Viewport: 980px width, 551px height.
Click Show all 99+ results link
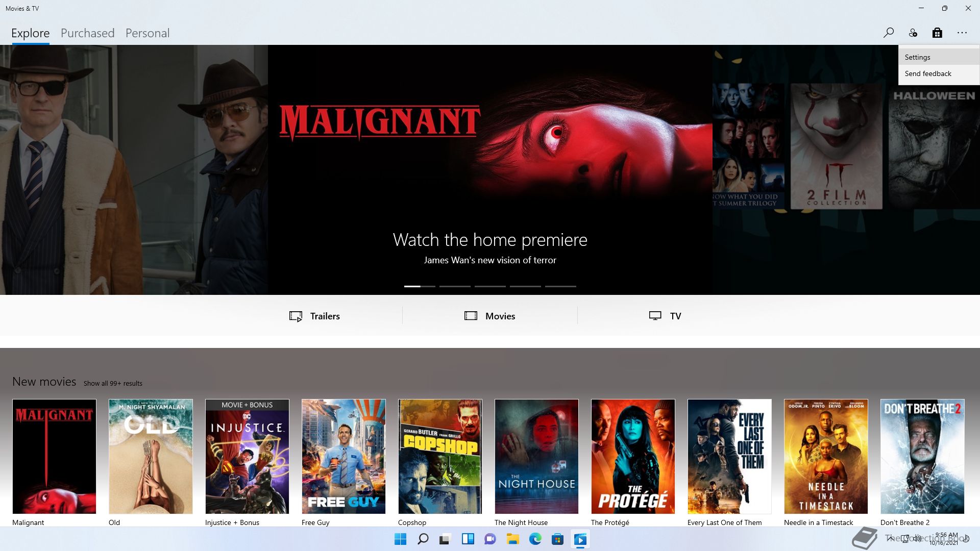[x=113, y=383]
